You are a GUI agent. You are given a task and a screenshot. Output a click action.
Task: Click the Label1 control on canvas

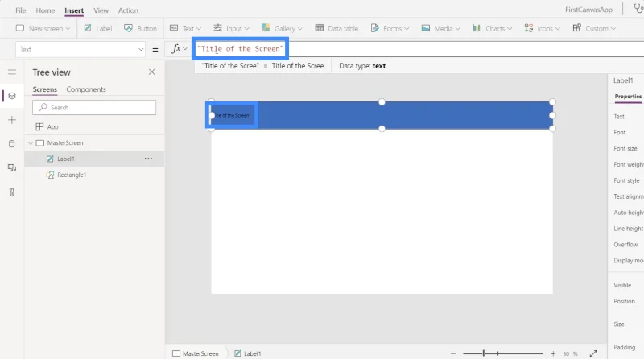click(232, 115)
